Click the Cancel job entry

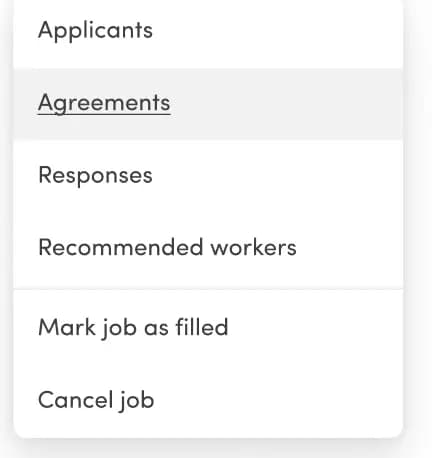pyautogui.click(x=208, y=400)
